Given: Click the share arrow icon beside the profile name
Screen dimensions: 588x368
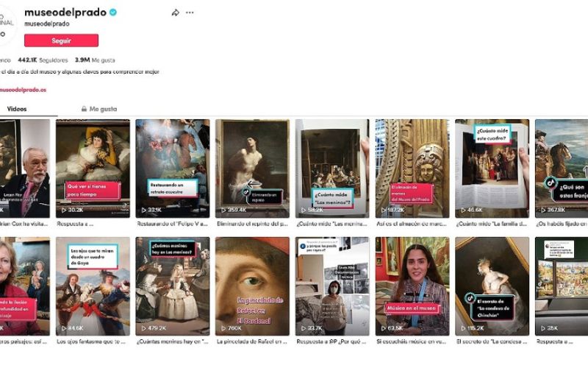Looking at the screenshot, I should coord(175,13).
